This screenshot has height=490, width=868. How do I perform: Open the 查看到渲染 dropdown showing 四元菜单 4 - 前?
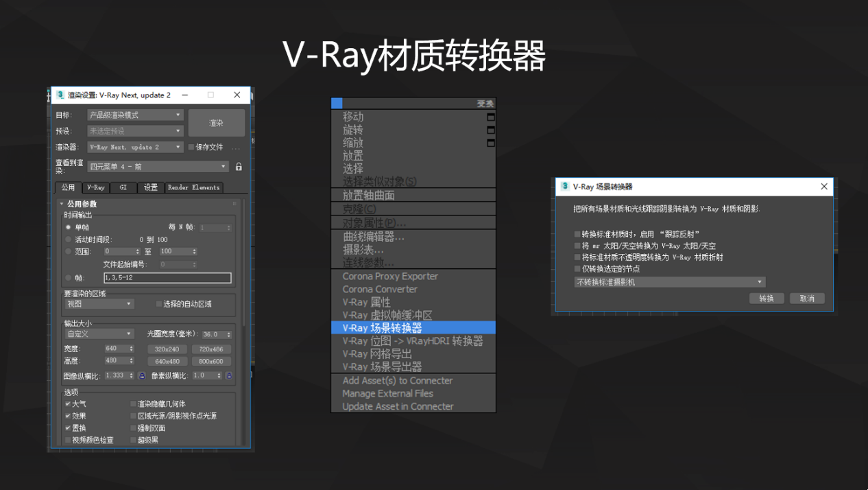pyautogui.click(x=158, y=167)
